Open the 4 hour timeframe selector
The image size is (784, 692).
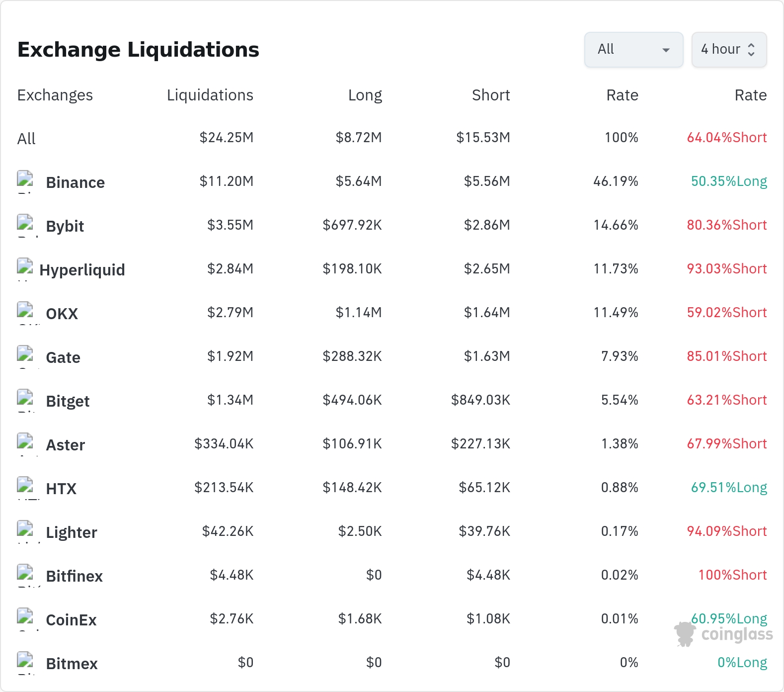pos(729,50)
